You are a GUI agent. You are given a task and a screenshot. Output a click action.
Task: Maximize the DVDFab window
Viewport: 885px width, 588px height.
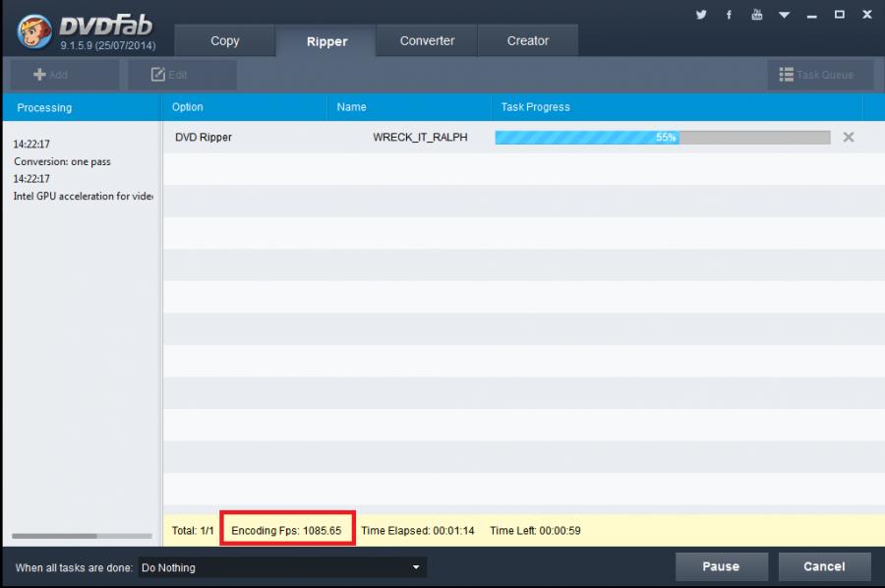click(x=840, y=15)
